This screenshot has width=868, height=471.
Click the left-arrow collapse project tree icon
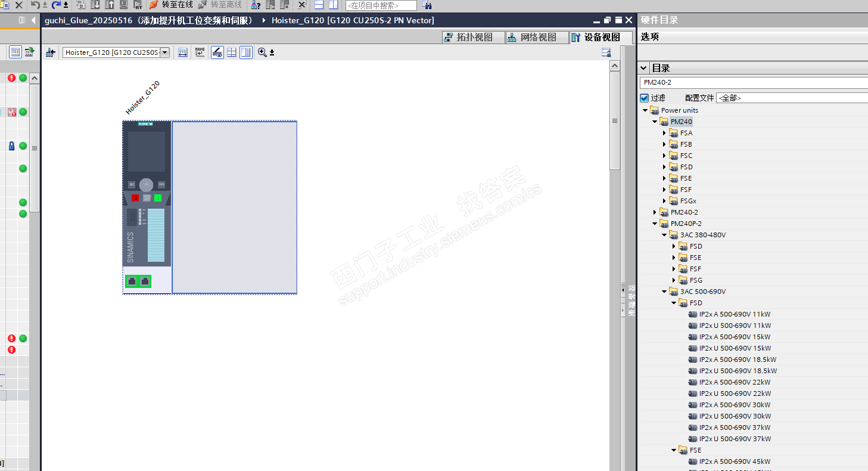(x=33, y=20)
